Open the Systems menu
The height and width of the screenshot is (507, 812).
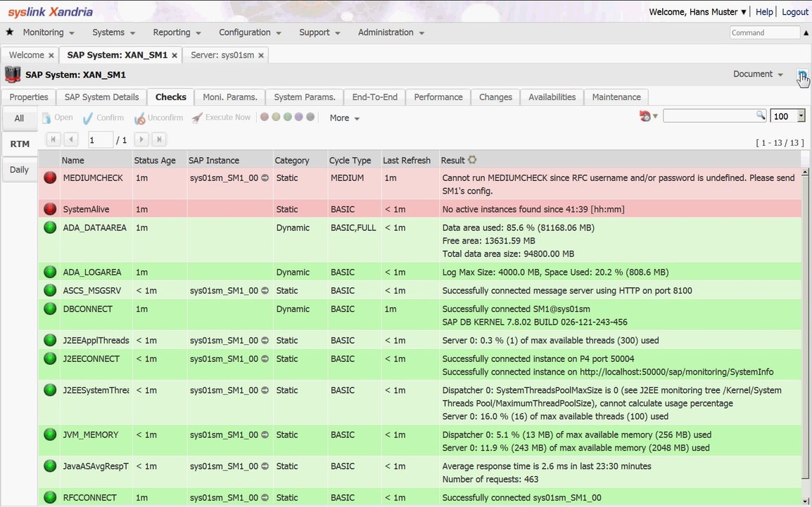click(x=113, y=32)
